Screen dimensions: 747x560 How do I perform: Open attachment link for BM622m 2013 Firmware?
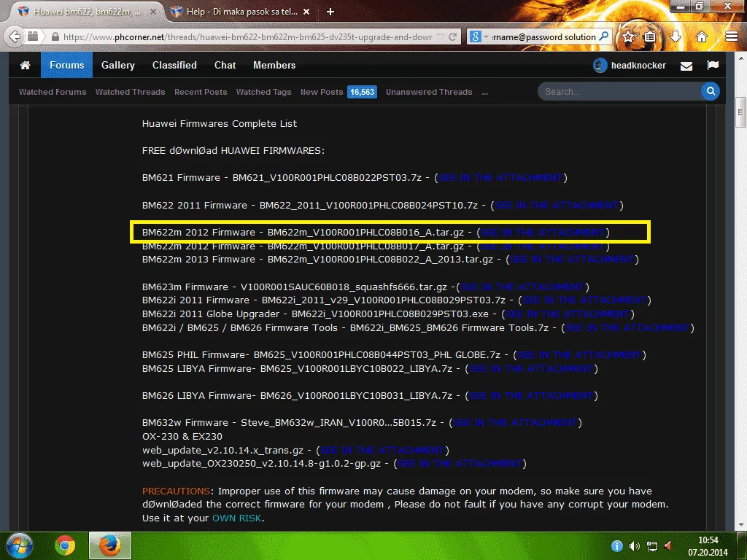pos(572,259)
